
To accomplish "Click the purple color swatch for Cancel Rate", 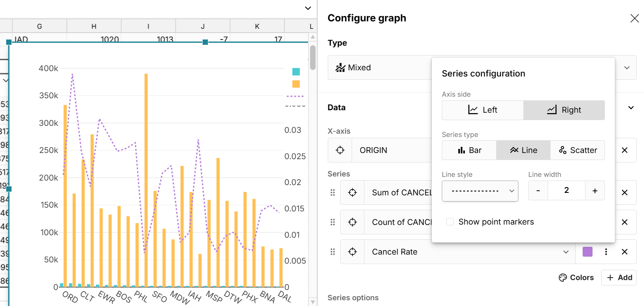I will pyautogui.click(x=587, y=252).
